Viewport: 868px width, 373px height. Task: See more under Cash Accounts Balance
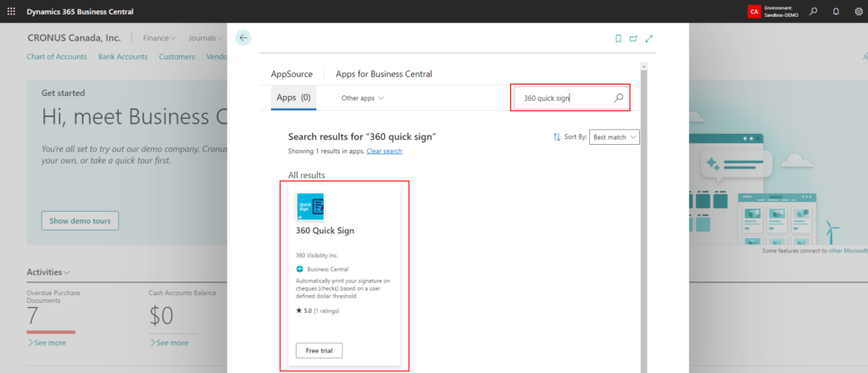[169, 342]
